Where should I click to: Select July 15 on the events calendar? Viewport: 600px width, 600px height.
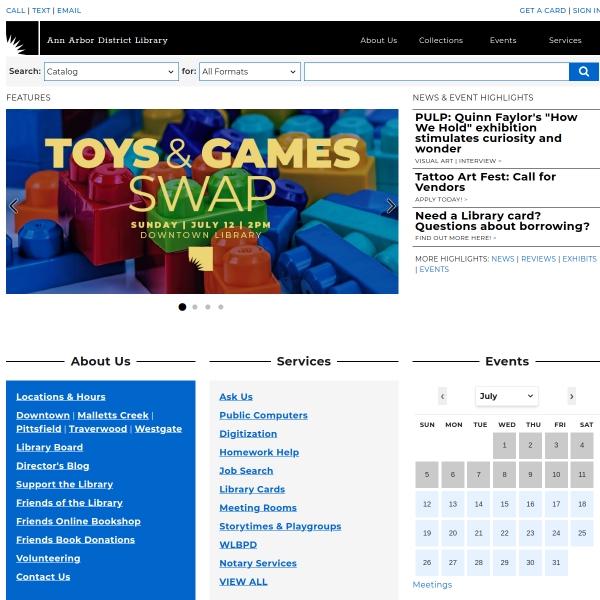pos(504,504)
